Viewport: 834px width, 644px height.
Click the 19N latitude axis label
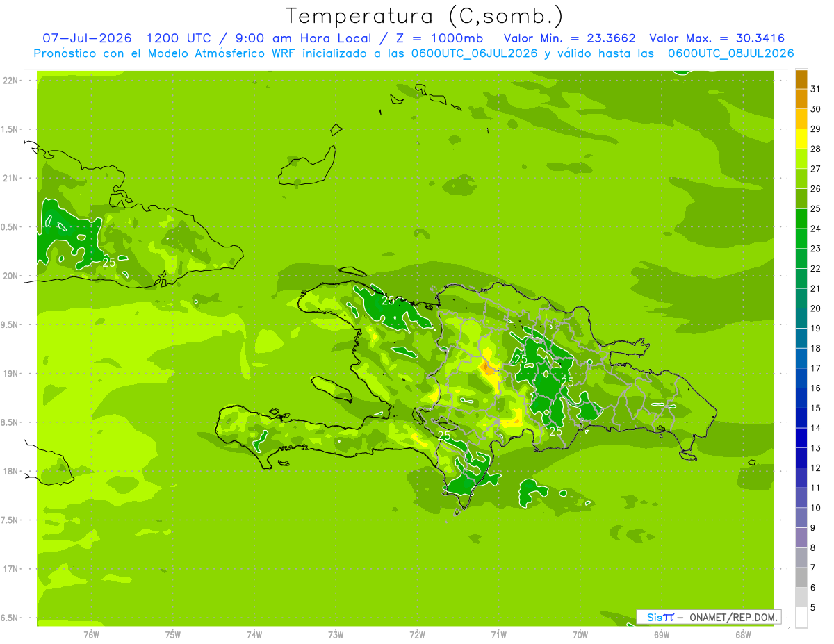coord(10,374)
